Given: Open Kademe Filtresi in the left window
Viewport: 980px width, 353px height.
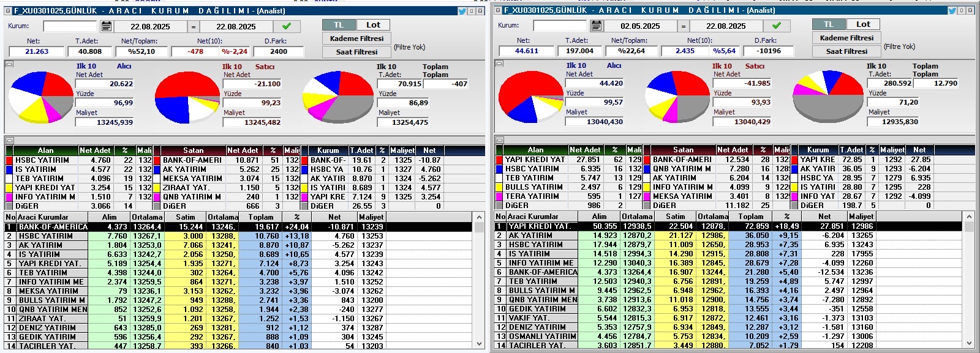Looking at the screenshot, I should tap(356, 39).
